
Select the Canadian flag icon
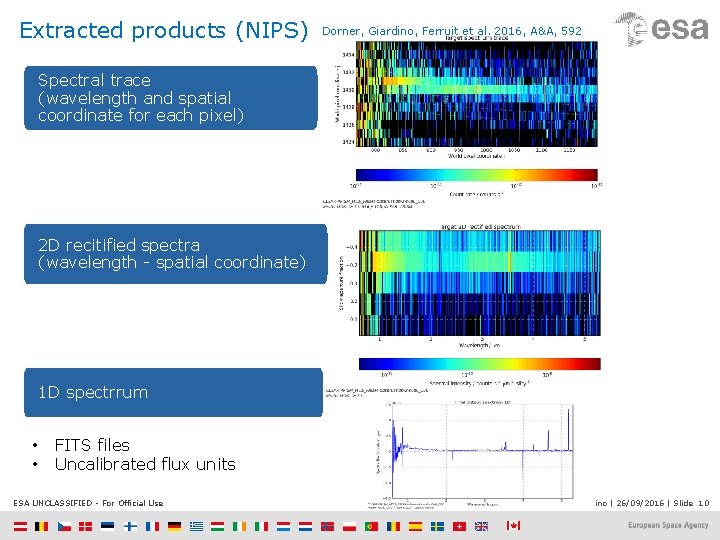[513, 525]
